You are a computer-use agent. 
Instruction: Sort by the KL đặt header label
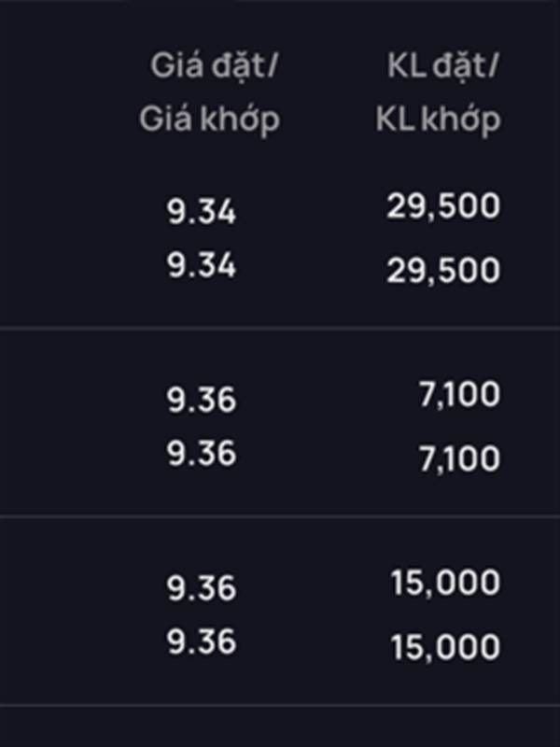[442, 66]
